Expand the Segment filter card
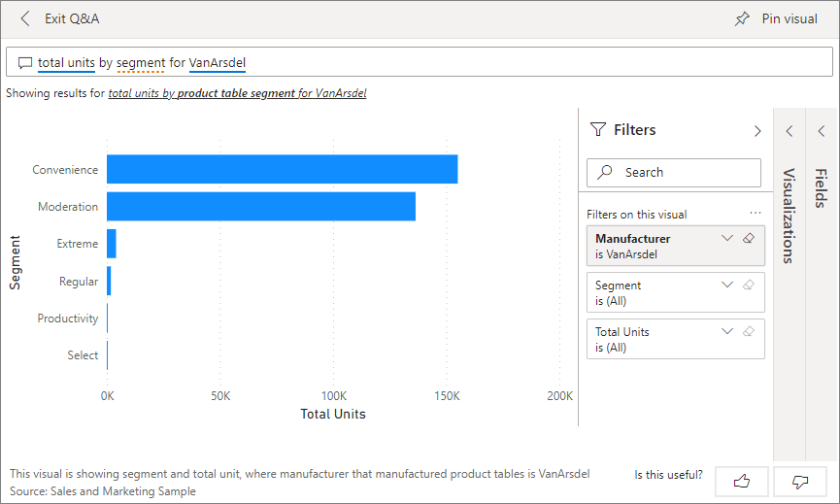This screenshot has width=840, height=504. click(x=726, y=286)
